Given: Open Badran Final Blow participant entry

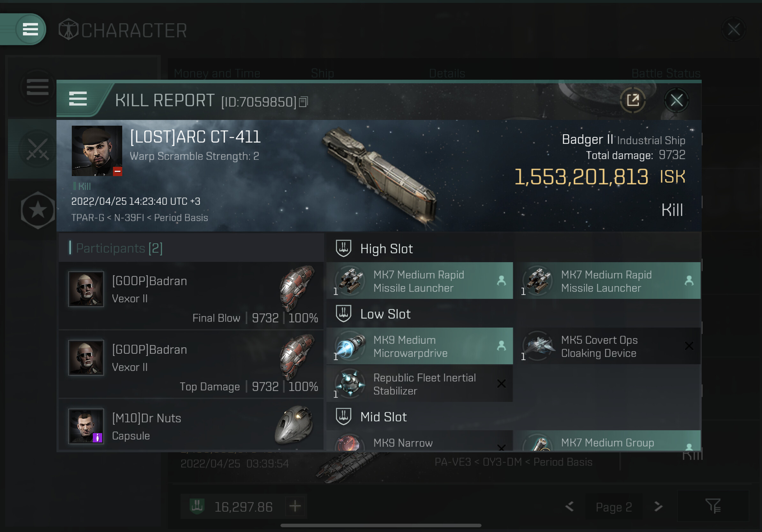Looking at the screenshot, I should (191, 296).
